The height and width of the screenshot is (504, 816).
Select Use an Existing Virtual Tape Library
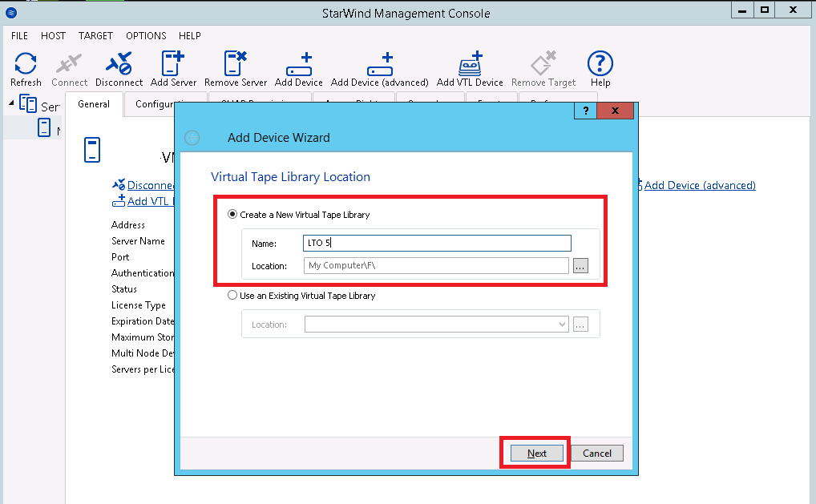(232, 295)
